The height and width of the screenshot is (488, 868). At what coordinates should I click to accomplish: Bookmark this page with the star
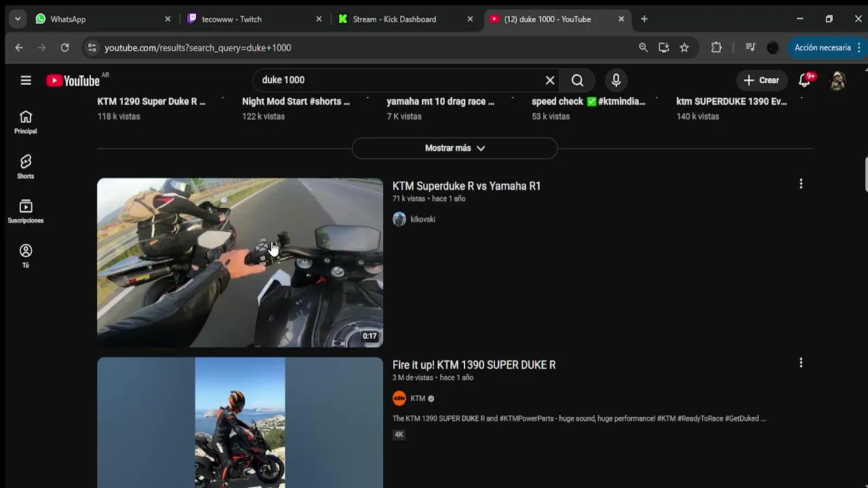point(684,47)
